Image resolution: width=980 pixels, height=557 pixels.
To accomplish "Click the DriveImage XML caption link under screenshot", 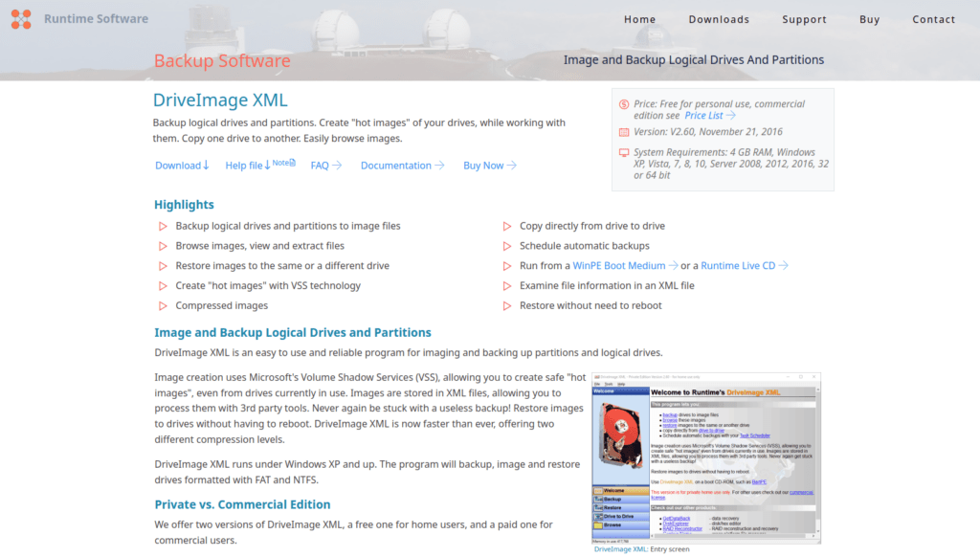I will (x=620, y=549).
